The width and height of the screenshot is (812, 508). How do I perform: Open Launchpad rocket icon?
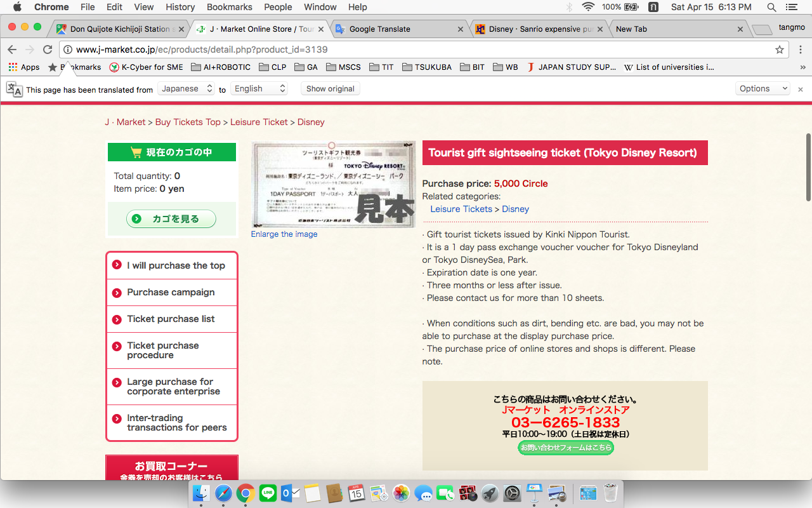(490, 493)
